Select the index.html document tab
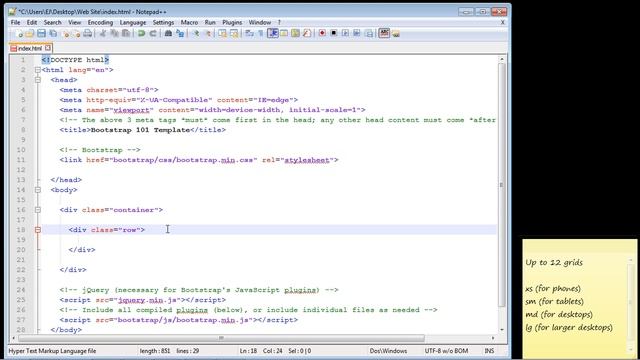The width and height of the screenshot is (640, 360). 30,48
